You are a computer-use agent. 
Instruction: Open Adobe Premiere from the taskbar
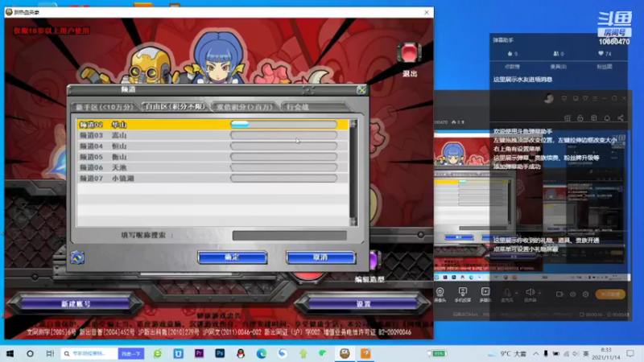pos(199,353)
